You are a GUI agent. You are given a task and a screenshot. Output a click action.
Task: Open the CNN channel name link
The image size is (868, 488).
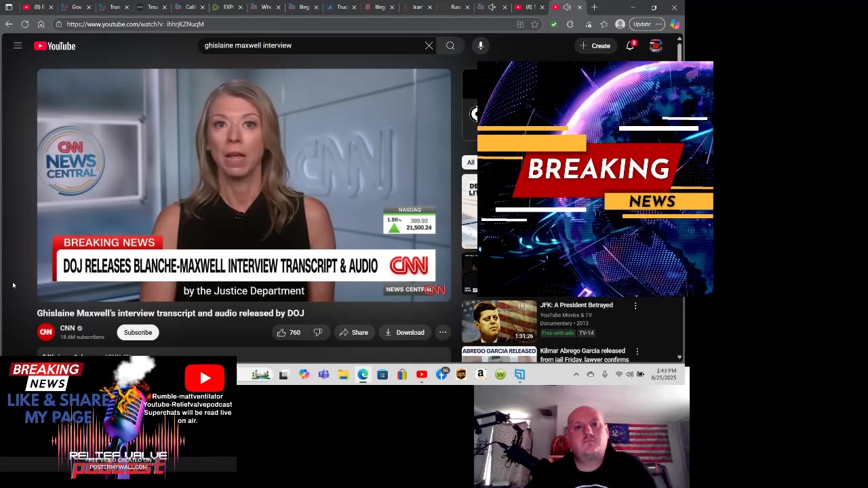click(67, 328)
